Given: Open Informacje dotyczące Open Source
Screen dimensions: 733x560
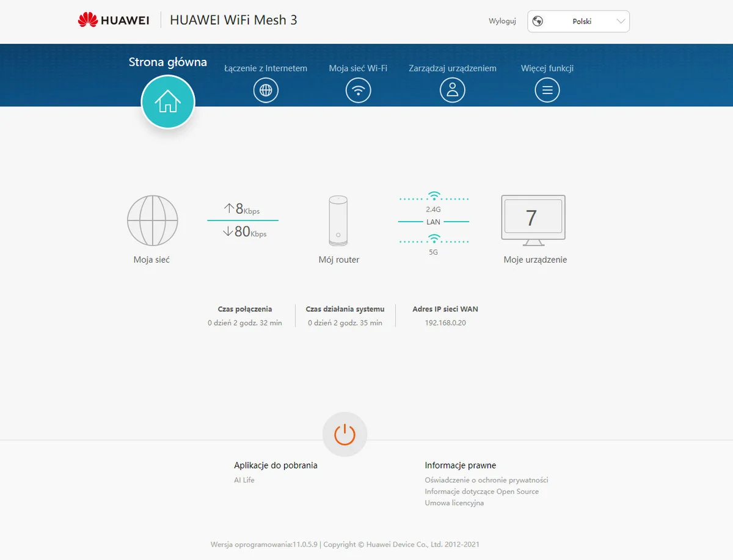Looking at the screenshot, I should pyautogui.click(x=482, y=492).
